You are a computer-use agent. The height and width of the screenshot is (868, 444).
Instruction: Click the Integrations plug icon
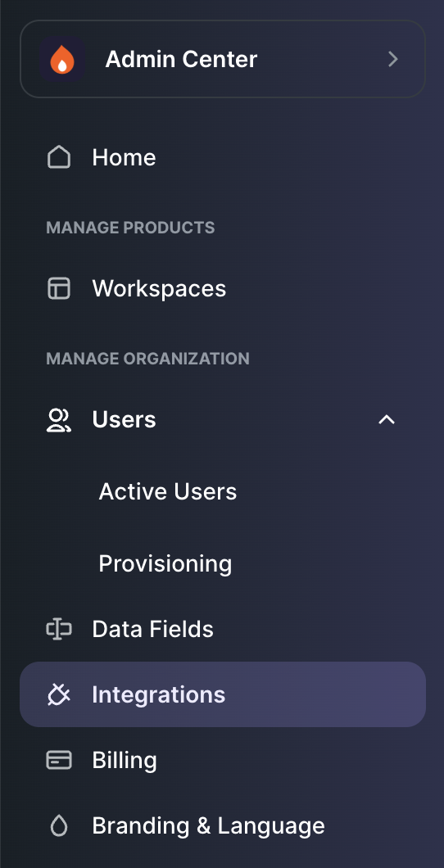(x=59, y=694)
